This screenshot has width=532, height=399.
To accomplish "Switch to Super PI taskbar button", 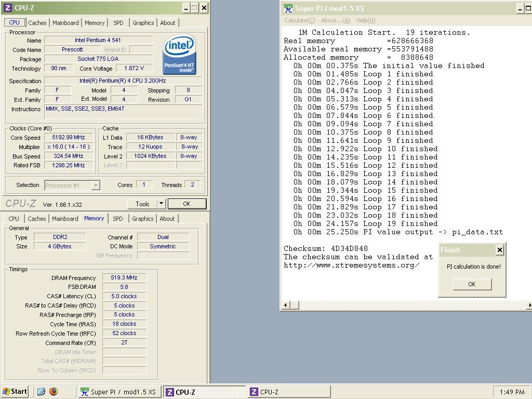I will pos(119,392).
